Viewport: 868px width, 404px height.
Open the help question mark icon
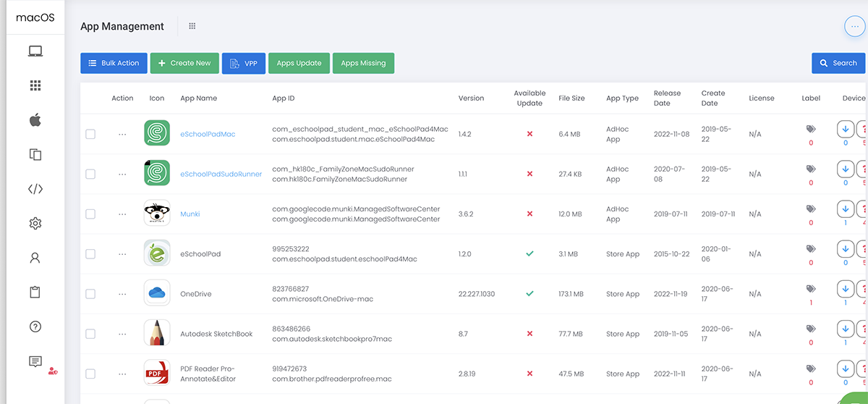[35, 327]
